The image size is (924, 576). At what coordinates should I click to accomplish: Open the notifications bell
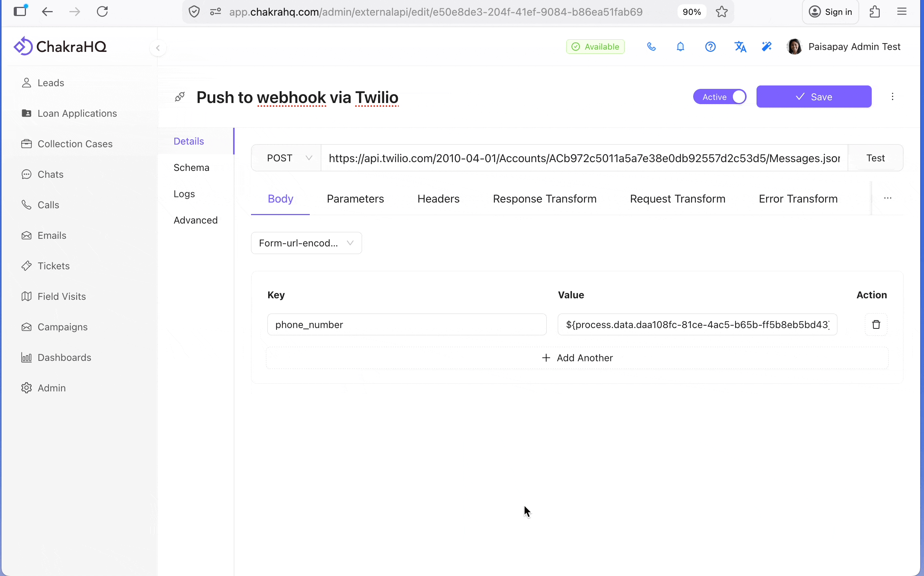(x=680, y=47)
